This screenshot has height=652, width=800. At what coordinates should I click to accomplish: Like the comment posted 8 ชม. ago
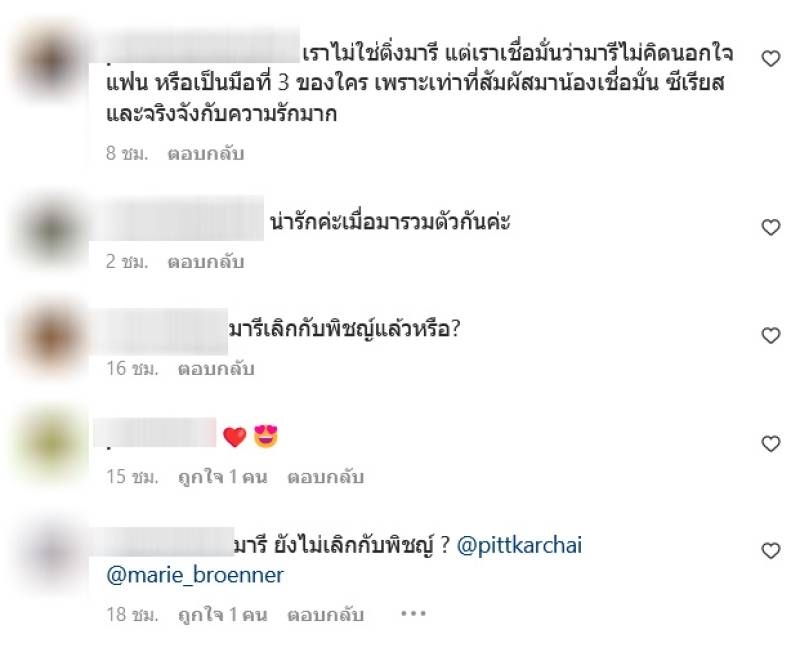[x=770, y=59]
